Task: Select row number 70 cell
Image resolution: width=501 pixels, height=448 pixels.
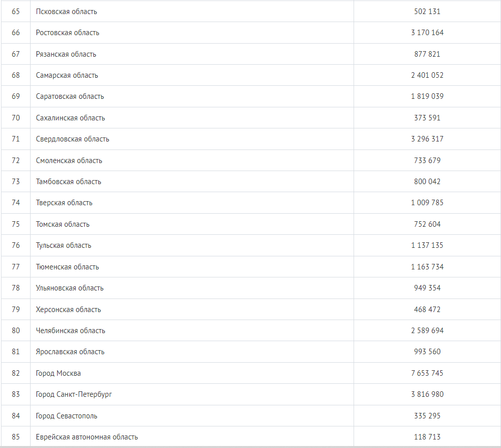Action: [x=16, y=118]
